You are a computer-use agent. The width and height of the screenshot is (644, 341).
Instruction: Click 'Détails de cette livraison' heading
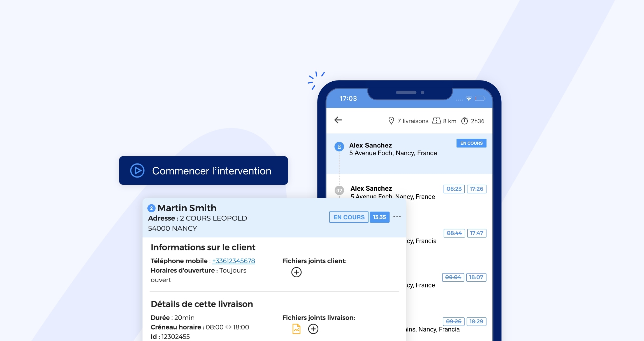202,304
